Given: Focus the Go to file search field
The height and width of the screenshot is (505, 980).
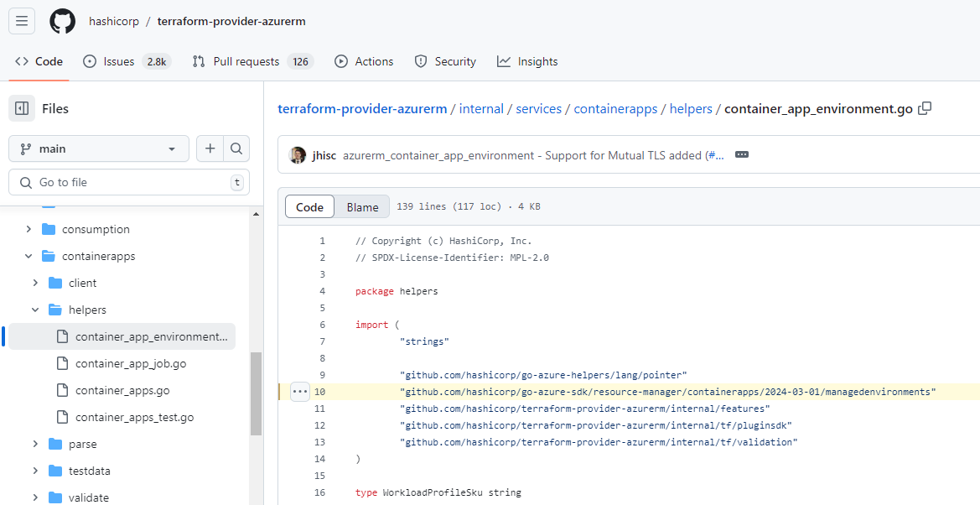Looking at the screenshot, I should (x=130, y=182).
